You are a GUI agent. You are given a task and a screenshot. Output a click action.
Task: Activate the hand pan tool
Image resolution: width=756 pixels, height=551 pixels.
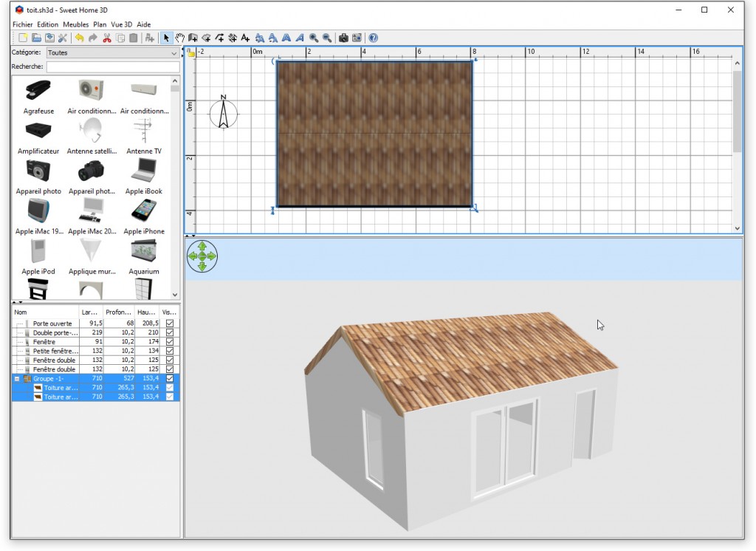tap(179, 38)
